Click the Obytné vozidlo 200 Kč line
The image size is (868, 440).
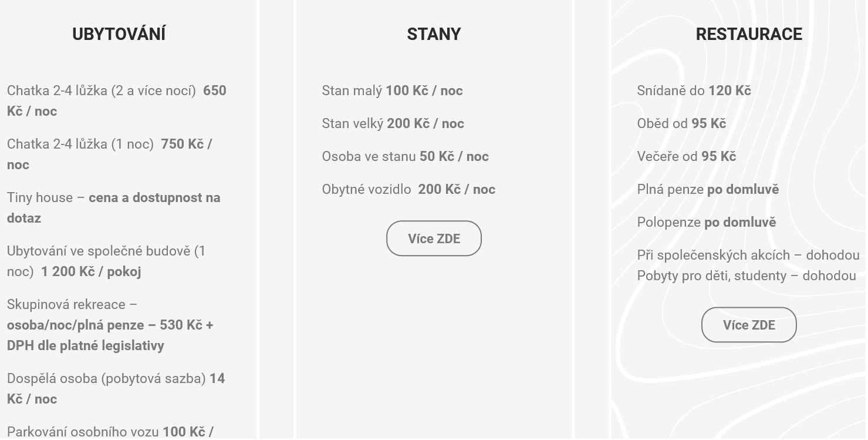click(x=408, y=189)
